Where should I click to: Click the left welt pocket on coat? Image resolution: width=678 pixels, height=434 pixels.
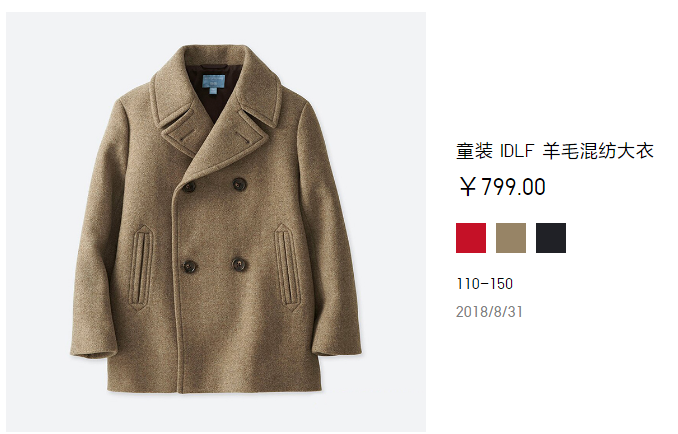coord(141,268)
